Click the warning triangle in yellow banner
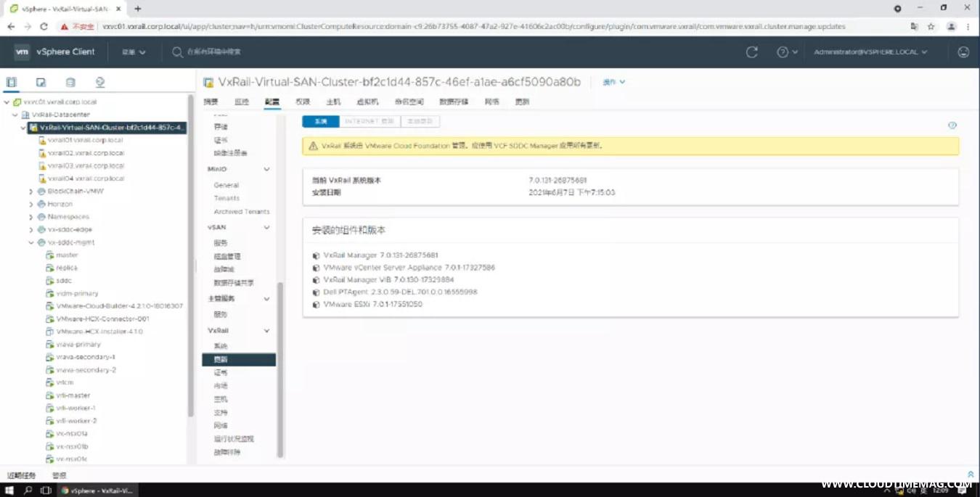 [x=313, y=146]
